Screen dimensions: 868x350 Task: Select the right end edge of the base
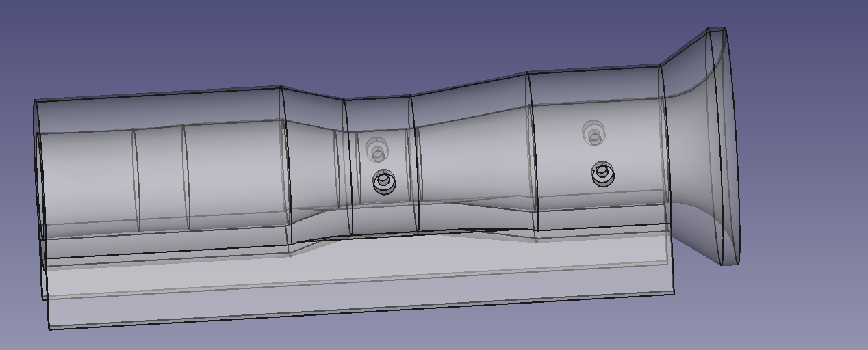(x=672, y=263)
